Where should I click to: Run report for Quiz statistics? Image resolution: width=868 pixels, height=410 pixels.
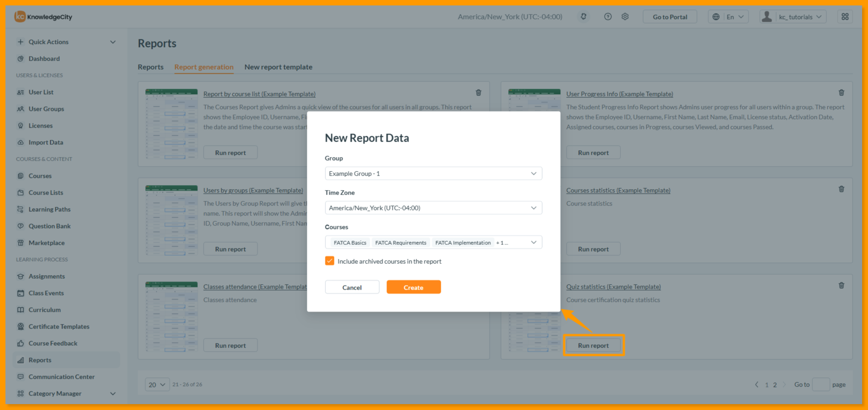coord(593,345)
